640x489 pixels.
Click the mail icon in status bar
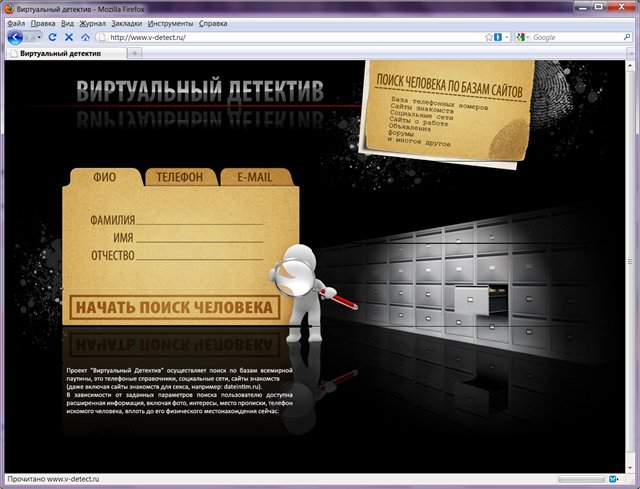(x=613, y=480)
